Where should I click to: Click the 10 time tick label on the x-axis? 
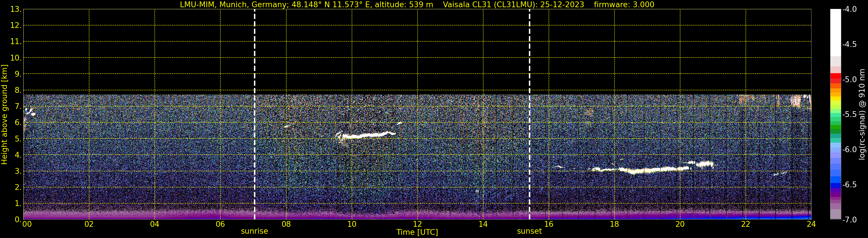(352, 224)
